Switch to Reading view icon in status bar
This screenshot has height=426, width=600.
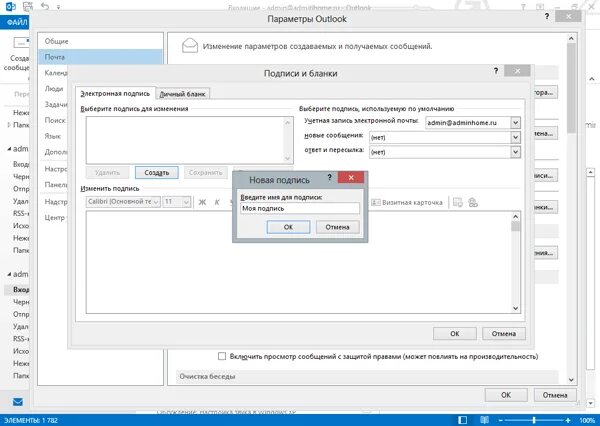(484, 420)
